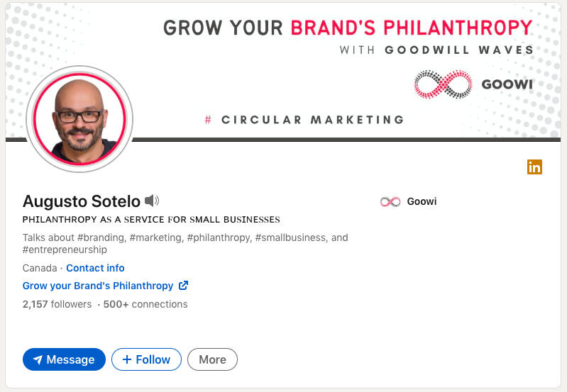Send a message with the Message button

pyautogui.click(x=64, y=359)
